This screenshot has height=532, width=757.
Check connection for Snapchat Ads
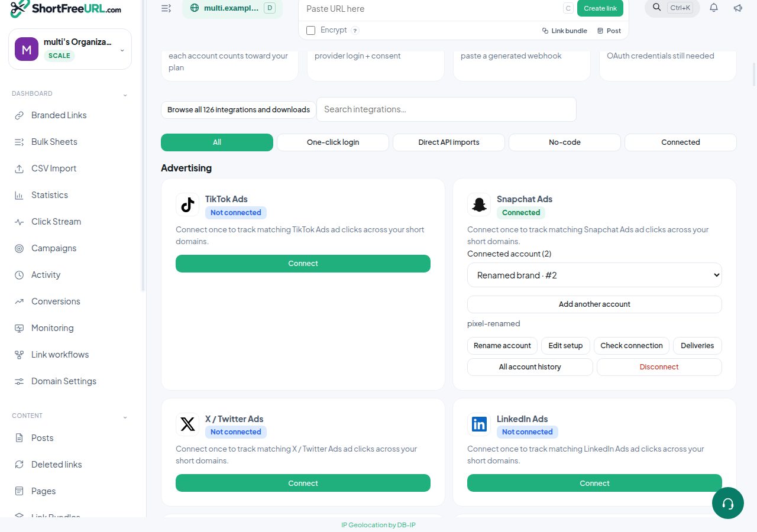[632, 346]
